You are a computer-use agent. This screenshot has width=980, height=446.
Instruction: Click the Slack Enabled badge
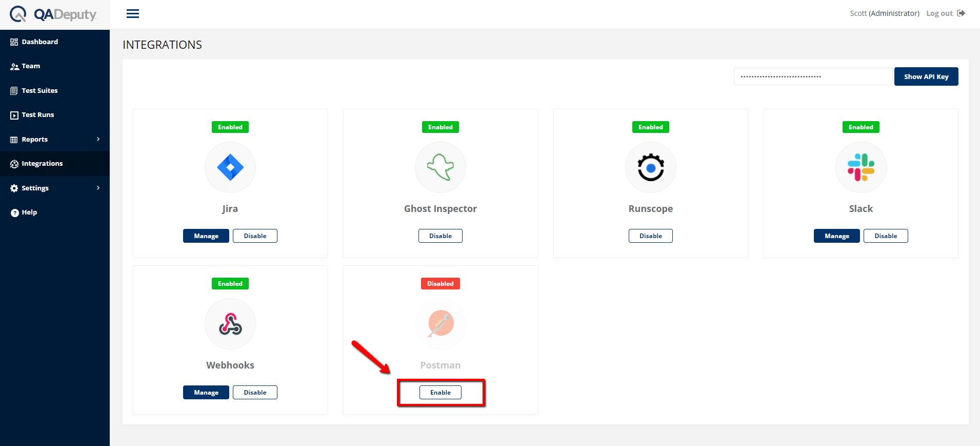pyautogui.click(x=861, y=127)
